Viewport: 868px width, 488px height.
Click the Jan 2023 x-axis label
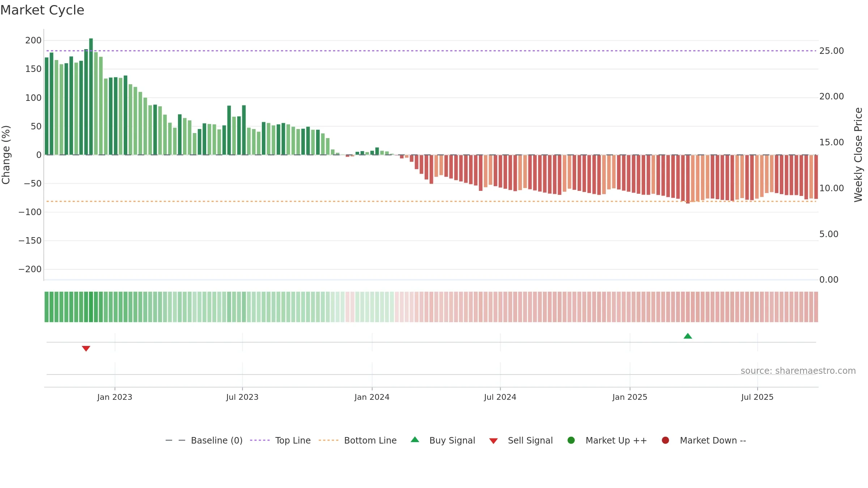(x=115, y=397)
